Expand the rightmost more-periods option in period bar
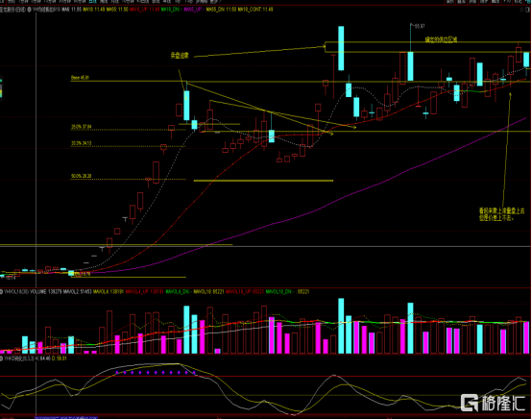This screenshot has width=532, height=419. (215, 2)
